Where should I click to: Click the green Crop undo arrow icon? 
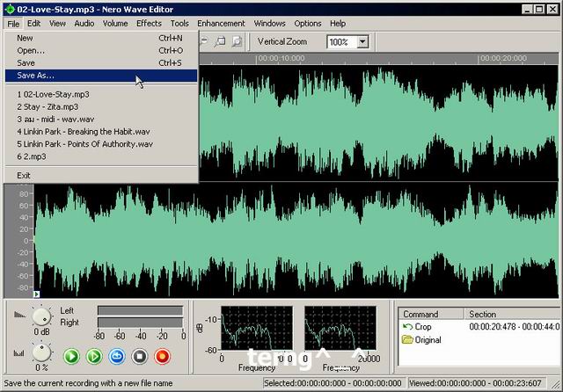pyautogui.click(x=407, y=327)
